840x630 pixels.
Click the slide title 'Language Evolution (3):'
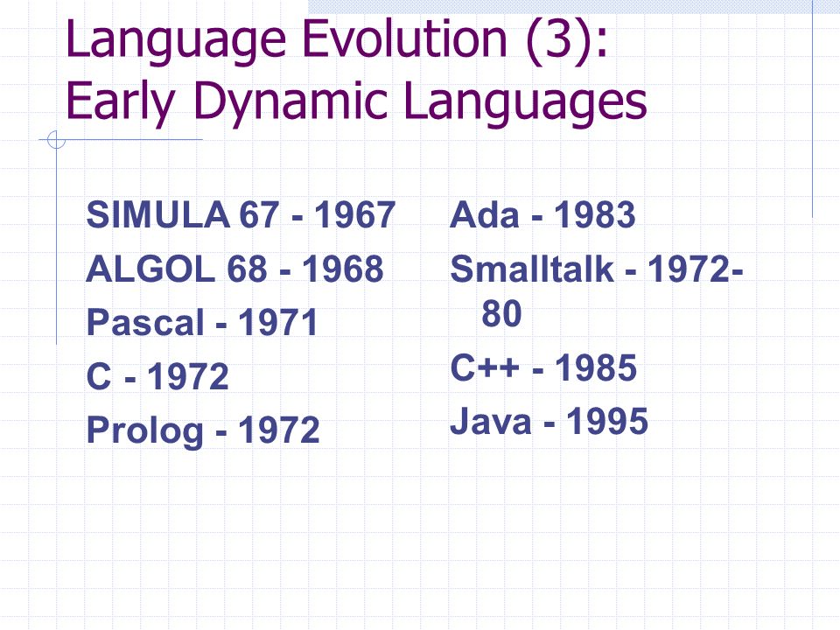337,41
